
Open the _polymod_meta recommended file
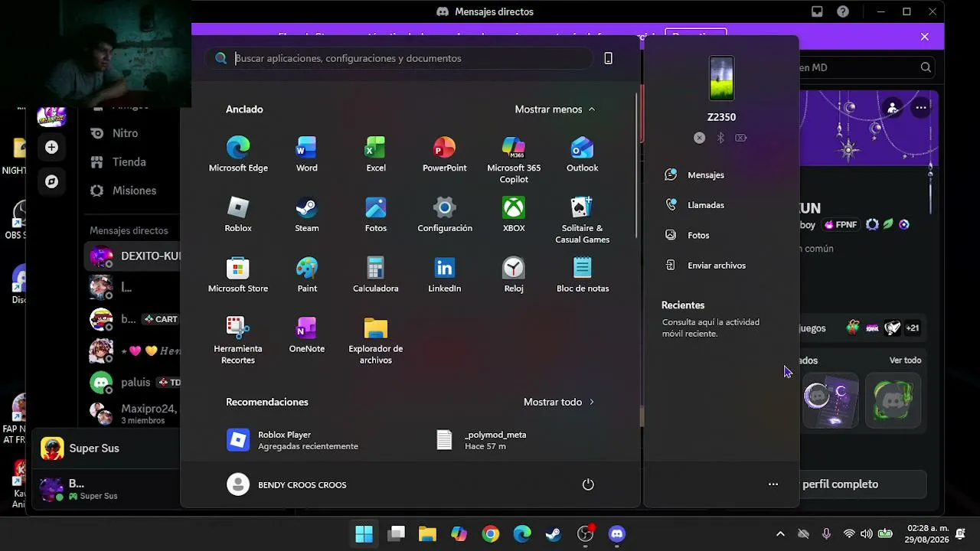(x=482, y=440)
